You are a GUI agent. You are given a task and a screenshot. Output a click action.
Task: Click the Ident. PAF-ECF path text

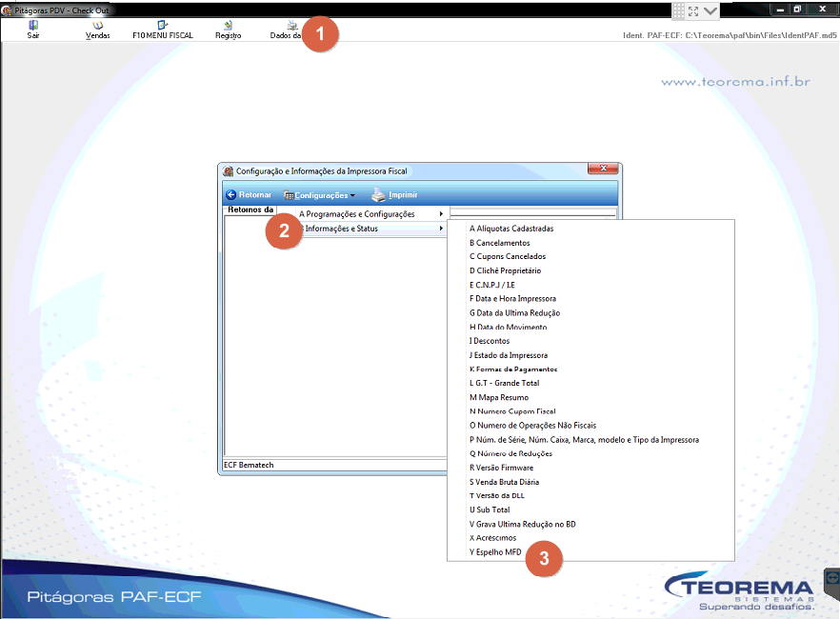tap(730, 35)
